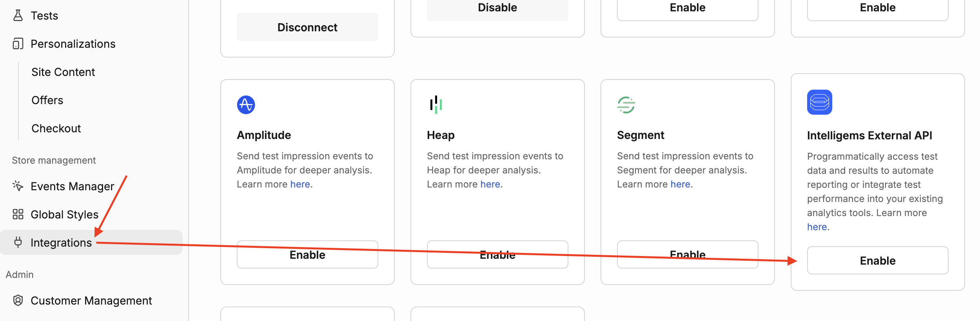Open External API 'here' documentation link

pos(817,227)
